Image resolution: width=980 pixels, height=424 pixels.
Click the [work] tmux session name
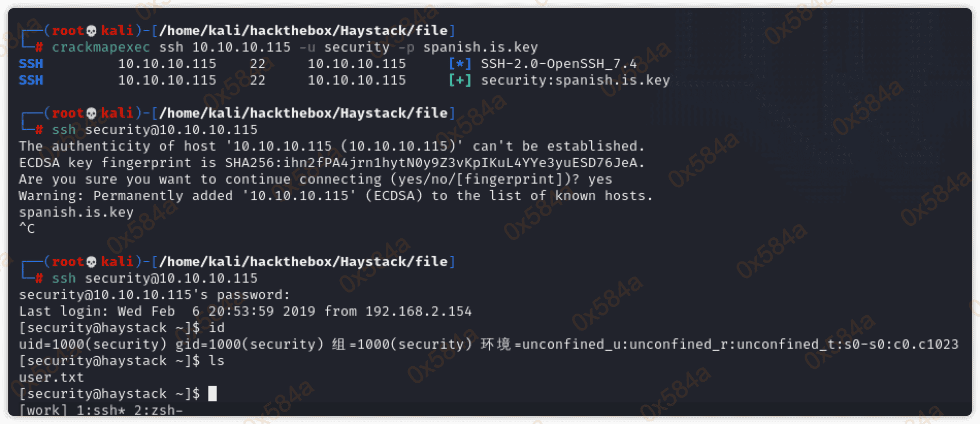[x=43, y=411]
